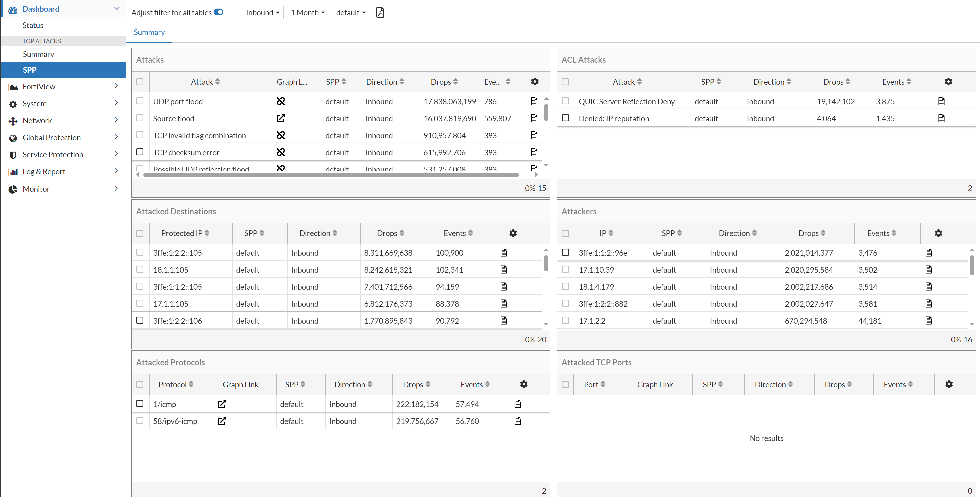980x497 pixels.
Task: Click the Global Protection shield icon
Action: click(x=13, y=137)
